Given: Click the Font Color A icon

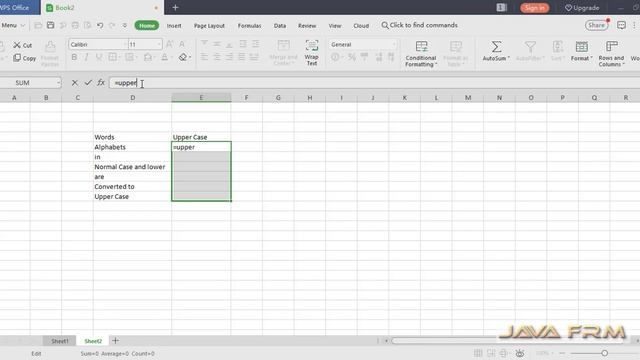Looking at the screenshot, I should [x=165, y=57].
